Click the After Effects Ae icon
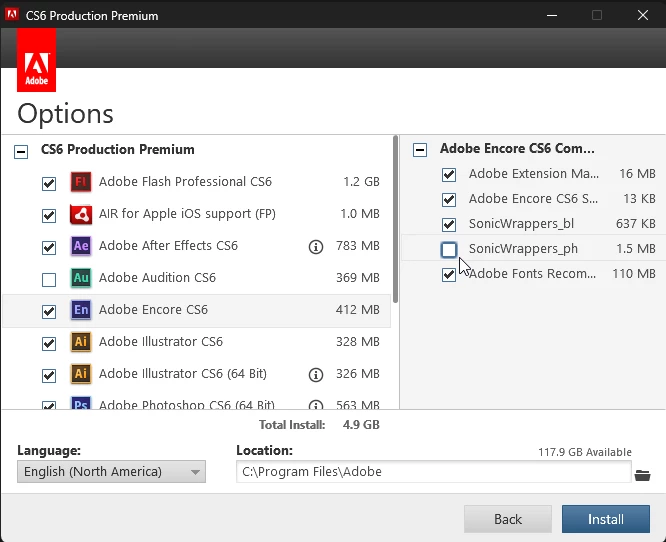 [81, 246]
